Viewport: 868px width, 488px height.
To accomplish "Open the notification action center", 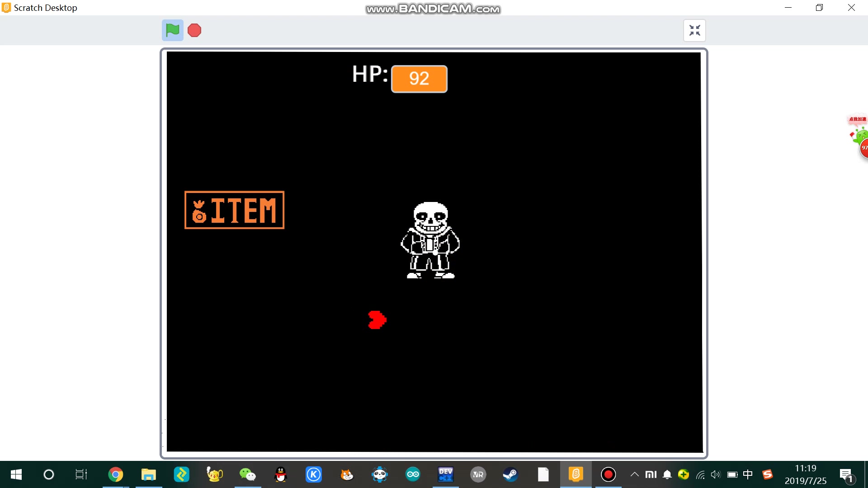I will 846,474.
